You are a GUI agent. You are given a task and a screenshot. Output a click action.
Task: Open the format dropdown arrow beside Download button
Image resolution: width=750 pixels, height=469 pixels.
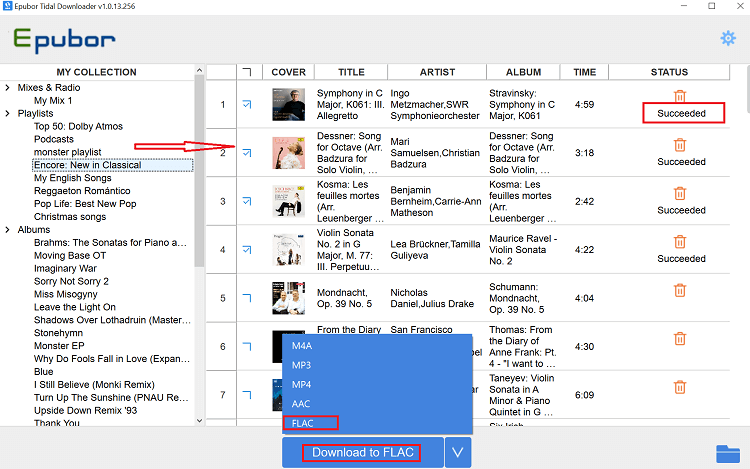pos(458,452)
